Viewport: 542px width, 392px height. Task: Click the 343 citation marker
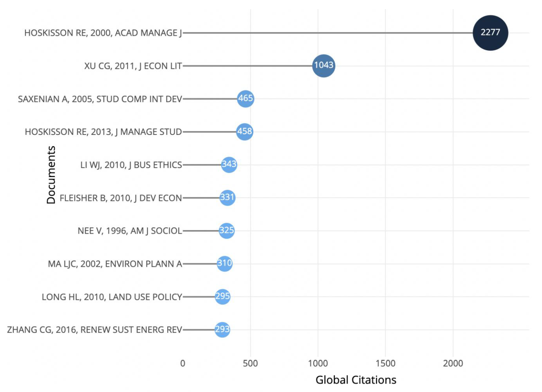[x=229, y=165]
